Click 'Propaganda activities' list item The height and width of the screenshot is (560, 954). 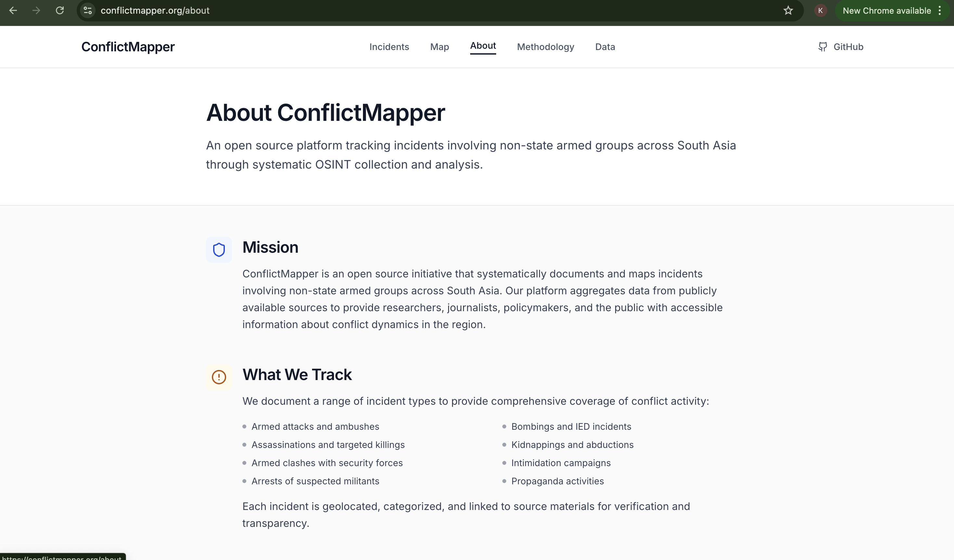coord(558,481)
